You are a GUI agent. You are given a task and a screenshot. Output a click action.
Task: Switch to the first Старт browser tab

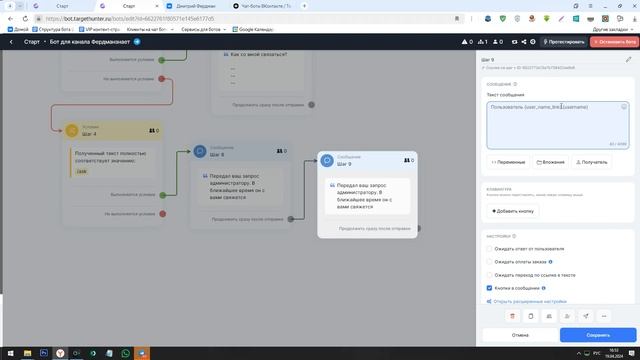point(62,6)
